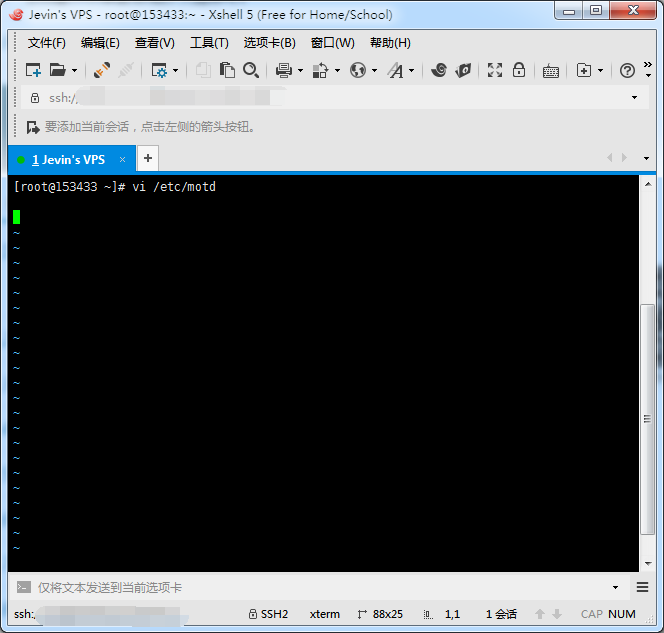Screen dimensions: 664x633
Task: Click the New session icon
Action: tap(33, 70)
